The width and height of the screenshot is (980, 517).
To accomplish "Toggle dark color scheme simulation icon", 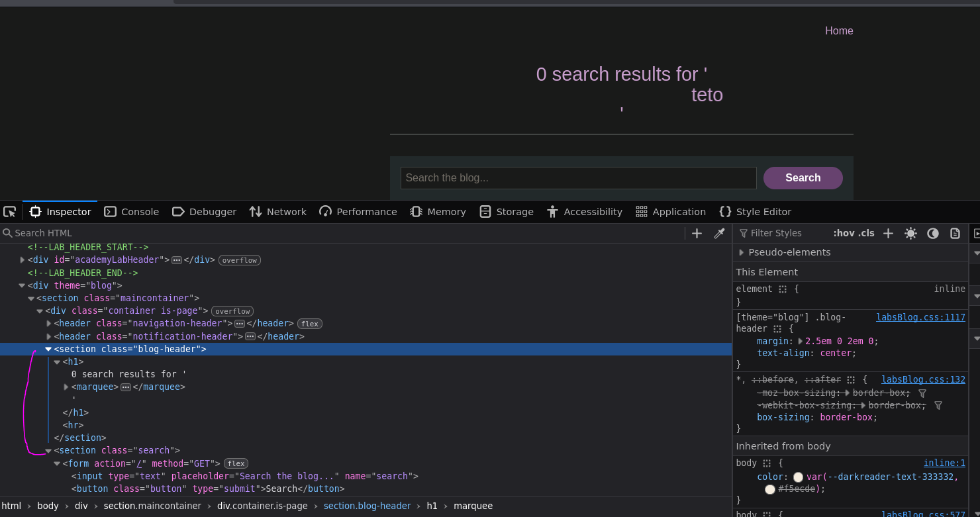I will (x=933, y=233).
